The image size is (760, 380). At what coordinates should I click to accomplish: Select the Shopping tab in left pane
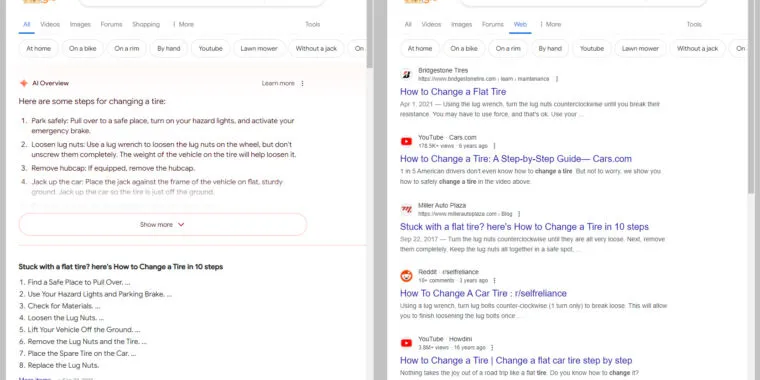point(146,24)
